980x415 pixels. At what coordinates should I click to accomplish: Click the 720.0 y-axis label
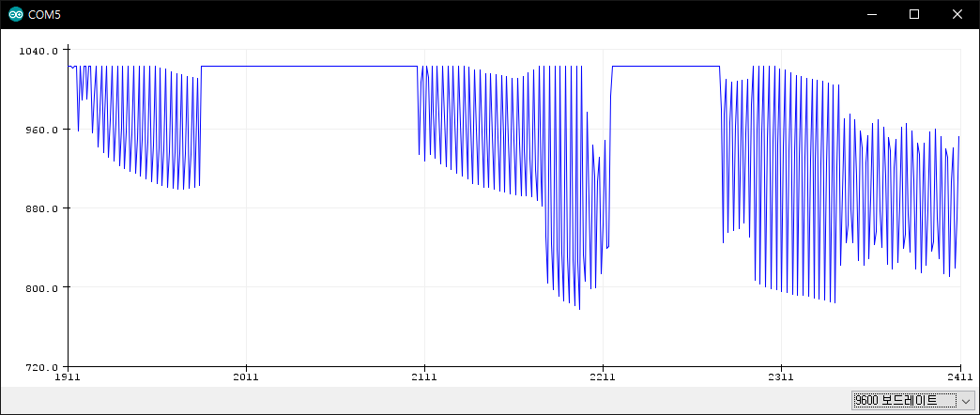click(41, 367)
